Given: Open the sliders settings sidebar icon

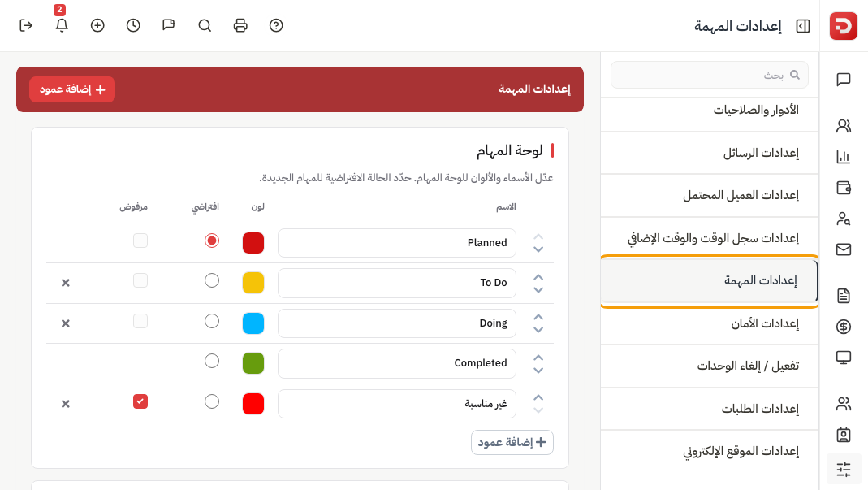Looking at the screenshot, I should click(844, 470).
